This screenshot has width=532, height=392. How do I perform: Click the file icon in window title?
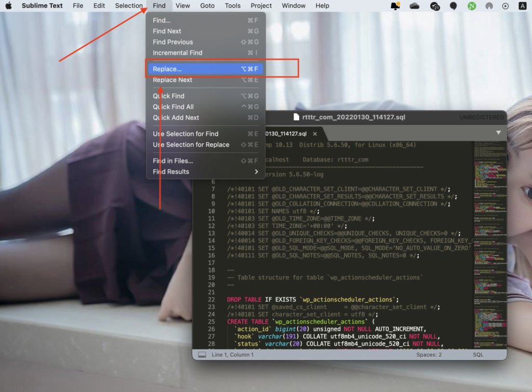(x=297, y=117)
